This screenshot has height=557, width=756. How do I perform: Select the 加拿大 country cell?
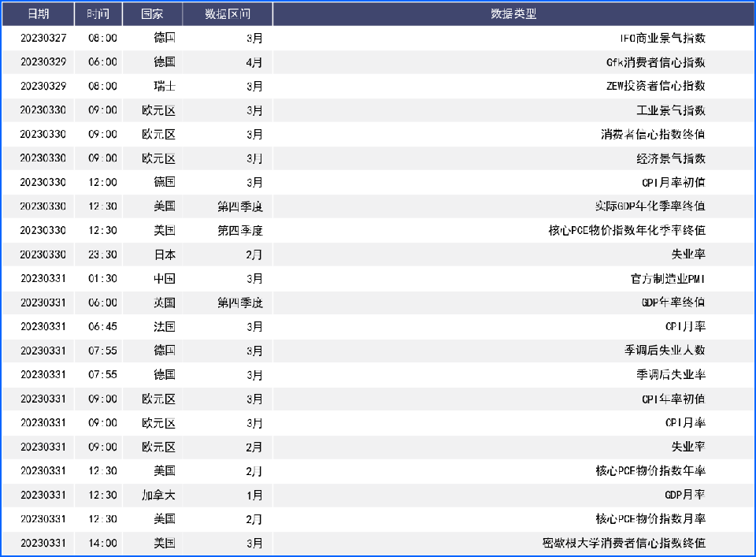coord(158,495)
